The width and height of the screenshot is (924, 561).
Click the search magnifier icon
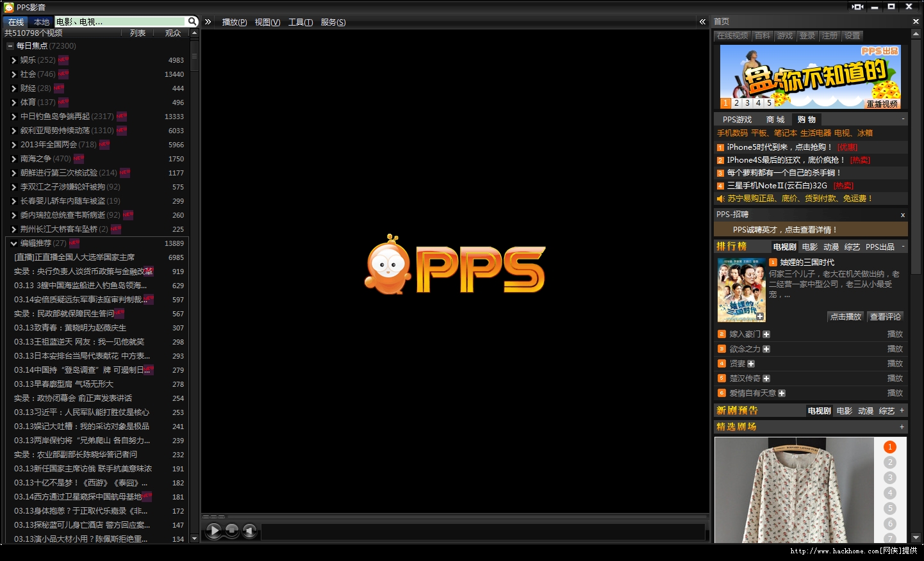coord(192,22)
